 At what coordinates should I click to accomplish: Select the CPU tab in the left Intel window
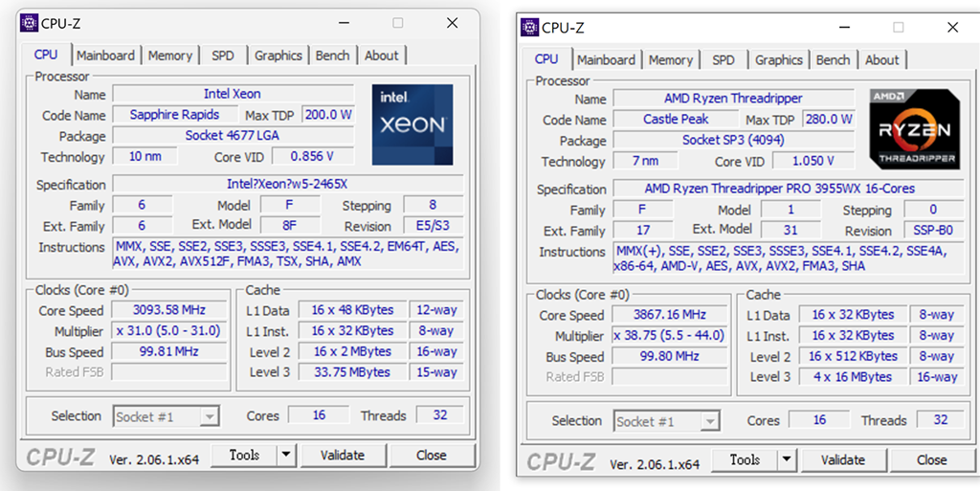point(46,55)
